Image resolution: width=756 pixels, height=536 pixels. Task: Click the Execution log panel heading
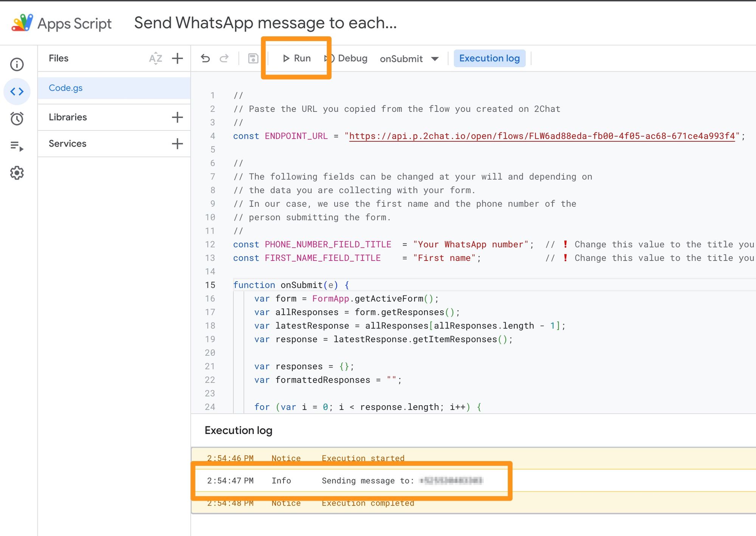(x=239, y=430)
